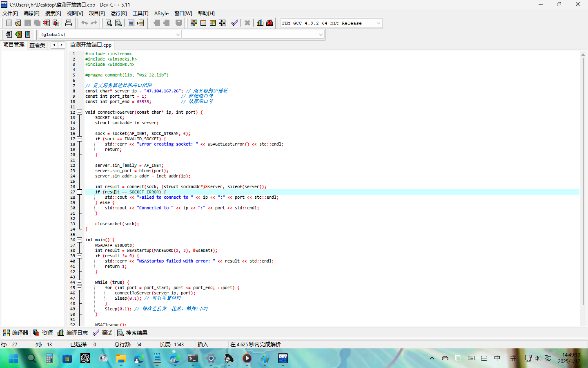Viewport: 588px width, 368px height.
Task: Click the New file toolbar icon
Action: [9, 23]
